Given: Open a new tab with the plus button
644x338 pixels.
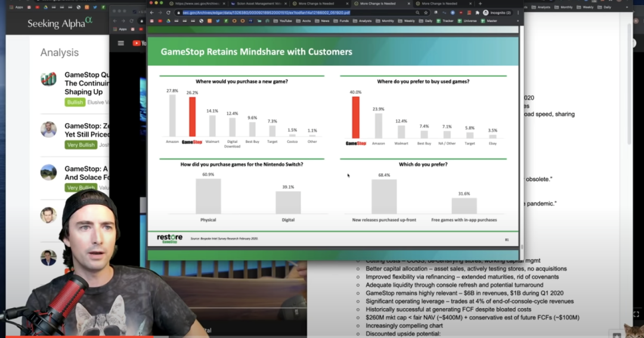Looking at the screenshot, I should tap(480, 4).
